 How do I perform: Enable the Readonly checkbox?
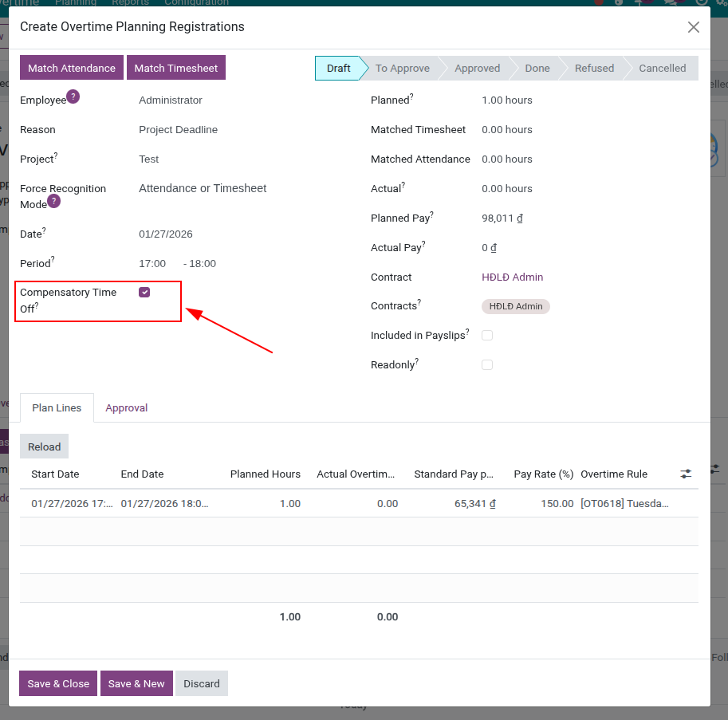pyautogui.click(x=487, y=365)
